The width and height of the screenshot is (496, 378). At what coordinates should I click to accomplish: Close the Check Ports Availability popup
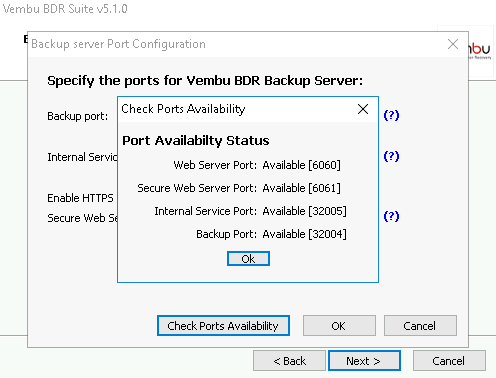tap(363, 109)
